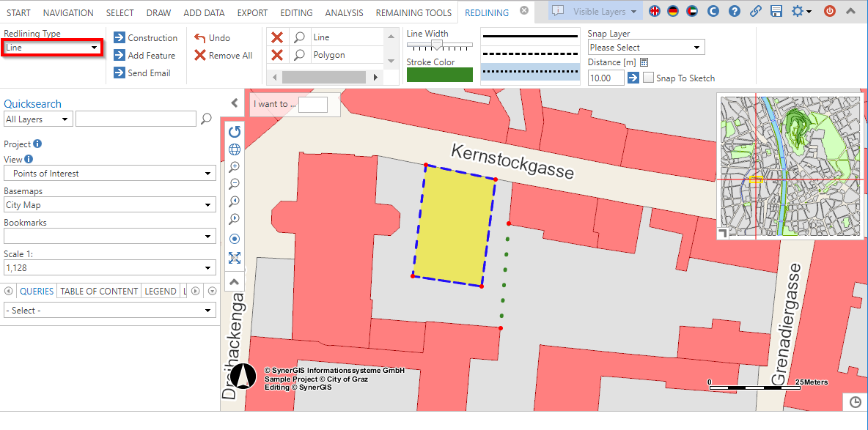The width and height of the screenshot is (868, 430).
Task: Zoom to the Line redlining feature
Action: (300, 37)
